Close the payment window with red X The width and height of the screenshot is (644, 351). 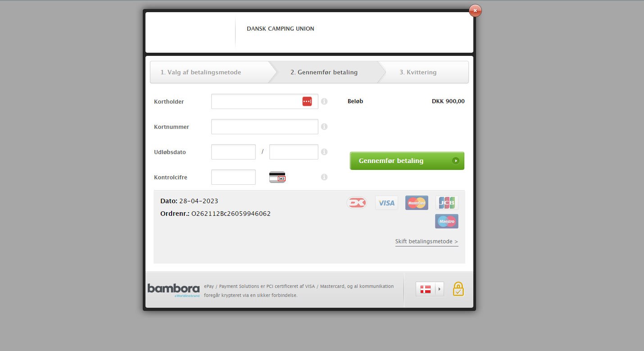click(475, 10)
